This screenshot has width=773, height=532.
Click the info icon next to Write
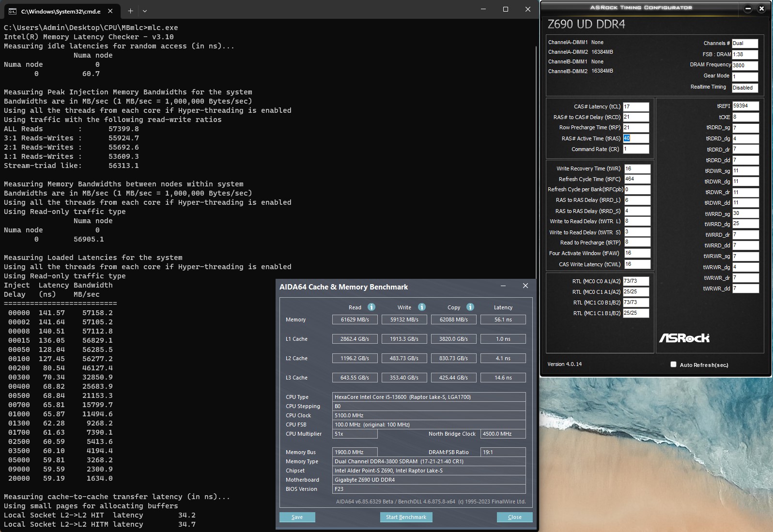click(x=421, y=307)
